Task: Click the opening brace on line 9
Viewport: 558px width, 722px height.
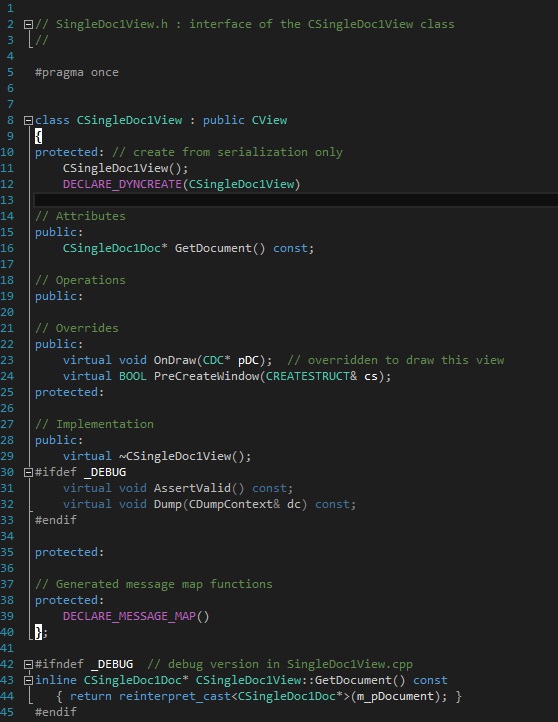Action: [39, 136]
